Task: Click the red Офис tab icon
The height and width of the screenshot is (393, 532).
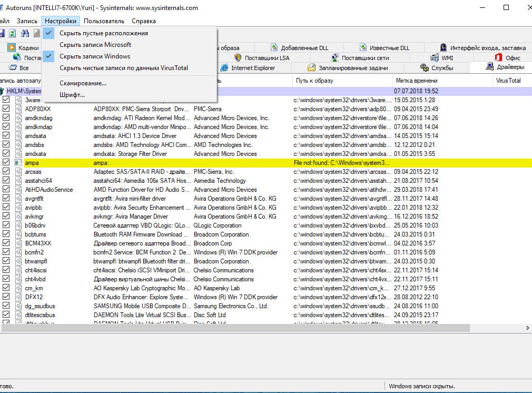Action: click(498, 58)
